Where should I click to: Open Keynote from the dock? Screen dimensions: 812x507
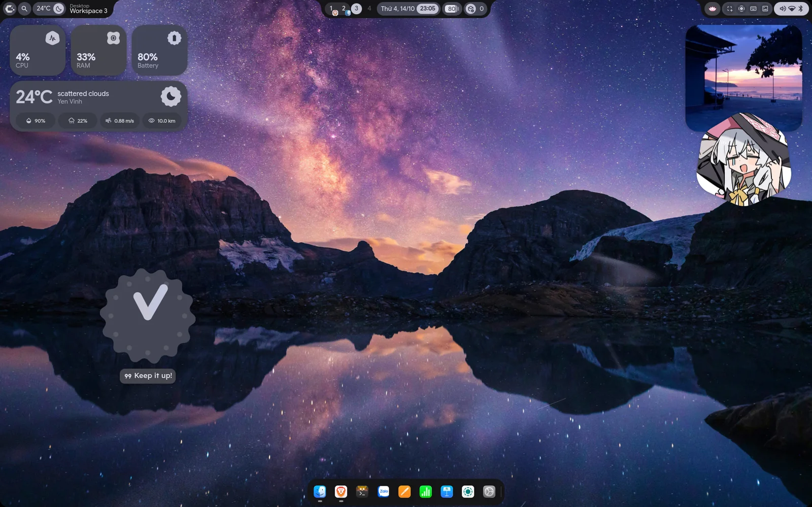coord(447,491)
